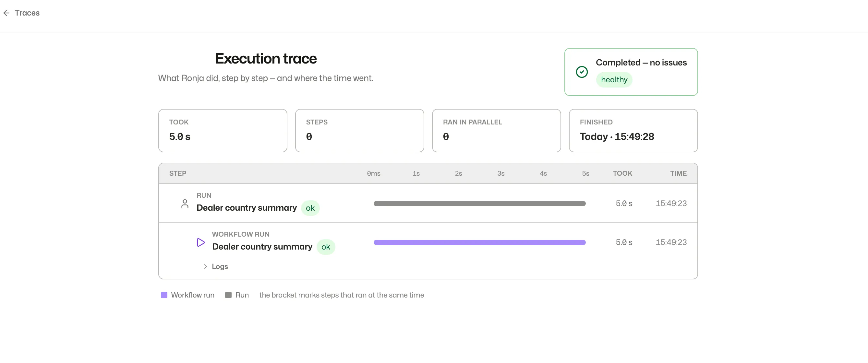Click the back arrow next to Traces

point(6,13)
